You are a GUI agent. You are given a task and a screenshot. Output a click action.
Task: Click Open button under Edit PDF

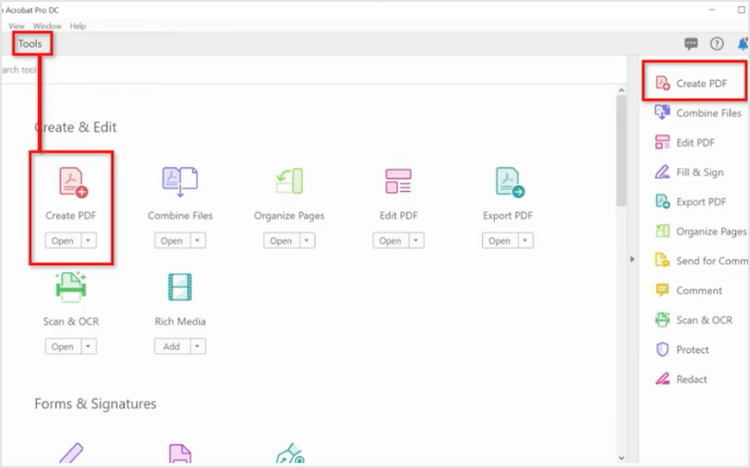[391, 240]
